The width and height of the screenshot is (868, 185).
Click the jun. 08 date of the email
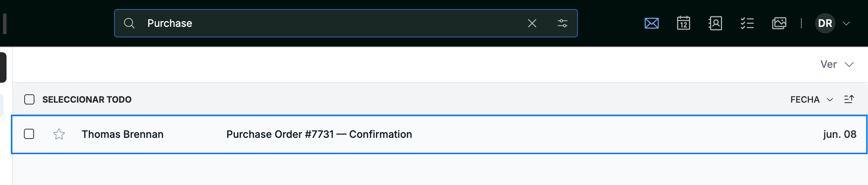(x=840, y=134)
